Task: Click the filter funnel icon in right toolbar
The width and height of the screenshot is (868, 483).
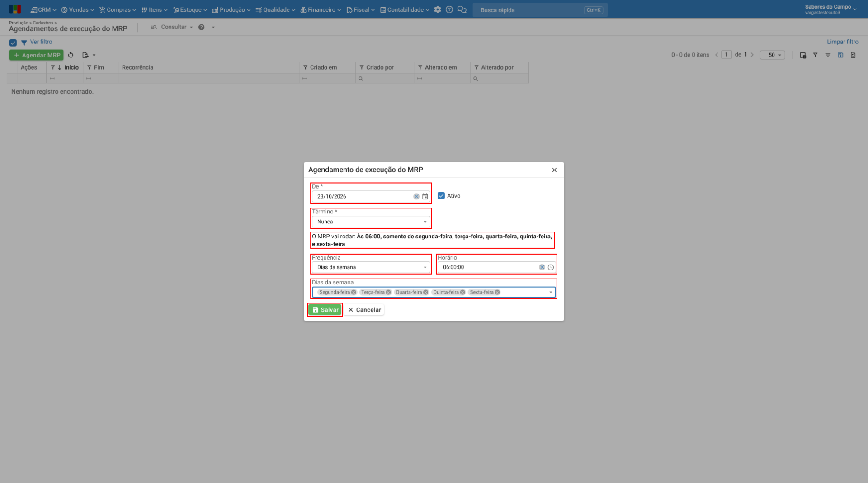Action: coord(815,55)
